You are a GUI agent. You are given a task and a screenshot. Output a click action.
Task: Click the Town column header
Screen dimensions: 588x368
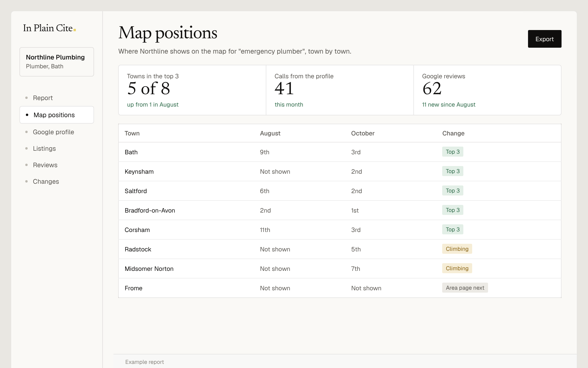132,133
